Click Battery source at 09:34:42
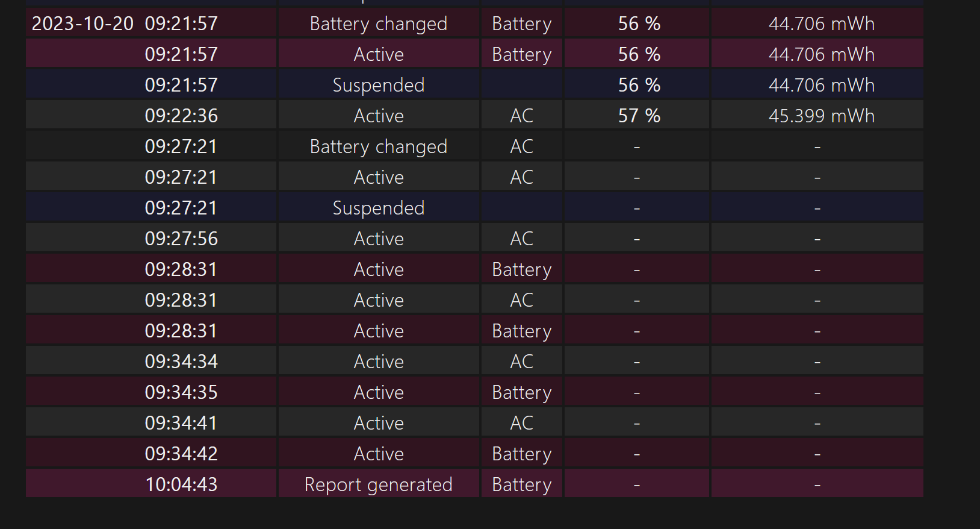 tap(522, 454)
